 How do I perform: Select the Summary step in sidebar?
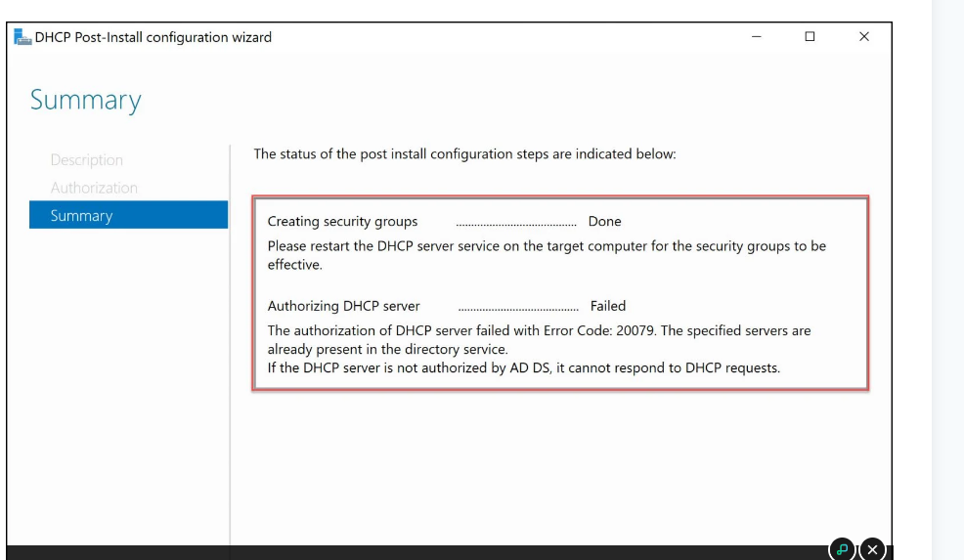(128, 215)
